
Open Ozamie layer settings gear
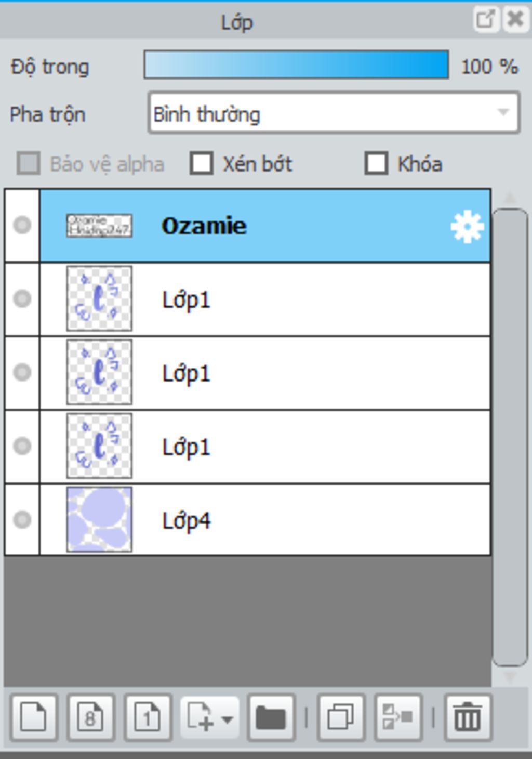(467, 226)
